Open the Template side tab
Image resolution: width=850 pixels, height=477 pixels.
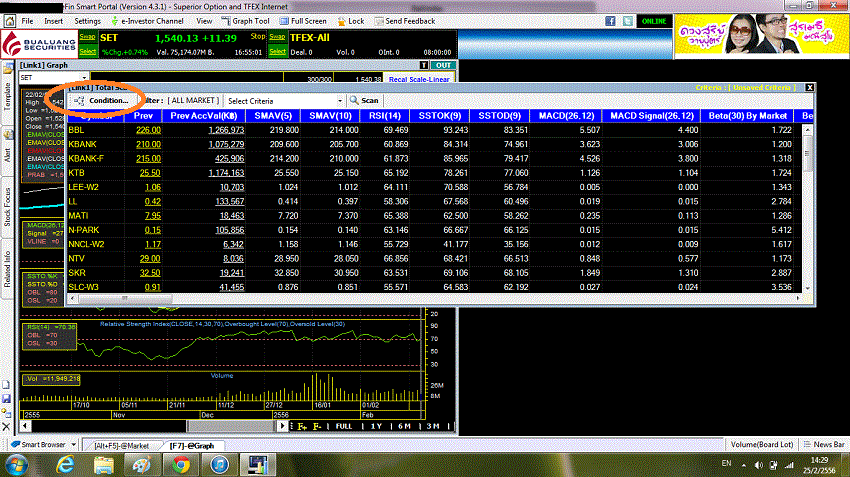tap(8, 96)
